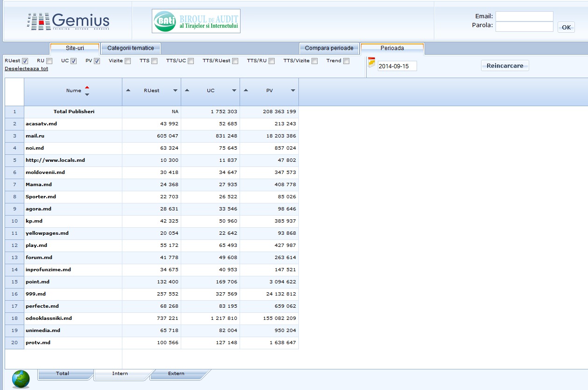
Task: Select the kp.md row
Action: point(152,221)
